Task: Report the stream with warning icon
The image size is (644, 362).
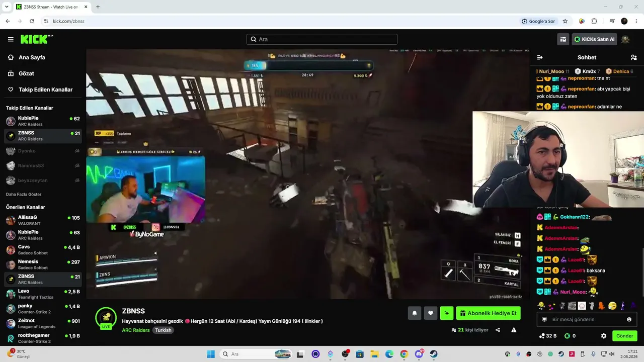Action: [x=514, y=330]
